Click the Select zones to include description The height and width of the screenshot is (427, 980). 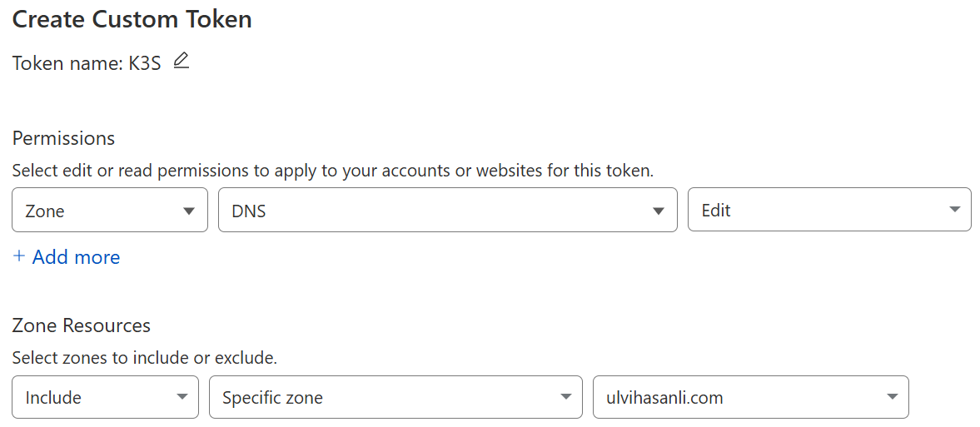click(x=144, y=358)
